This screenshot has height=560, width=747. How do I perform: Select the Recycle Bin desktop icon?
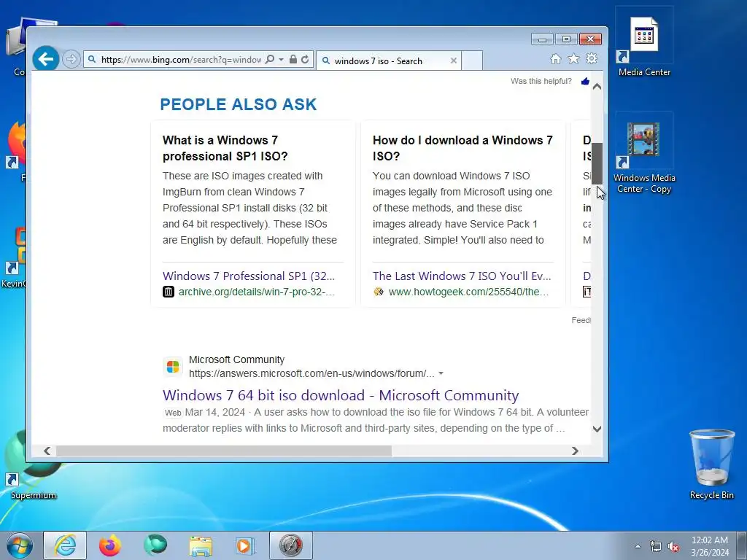[712, 464]
